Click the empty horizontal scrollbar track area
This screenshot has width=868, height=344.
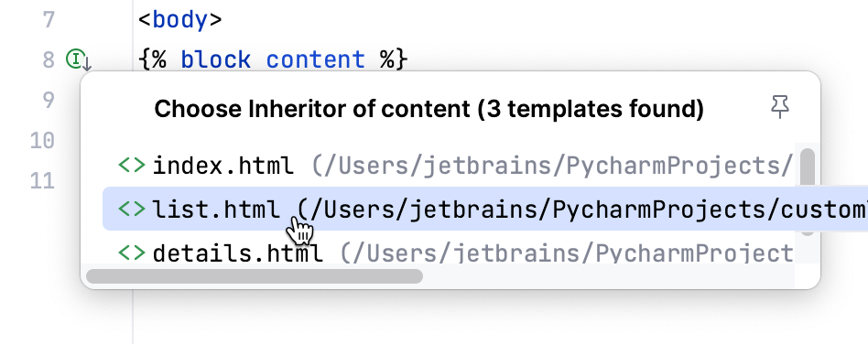[x=609, y=276]
